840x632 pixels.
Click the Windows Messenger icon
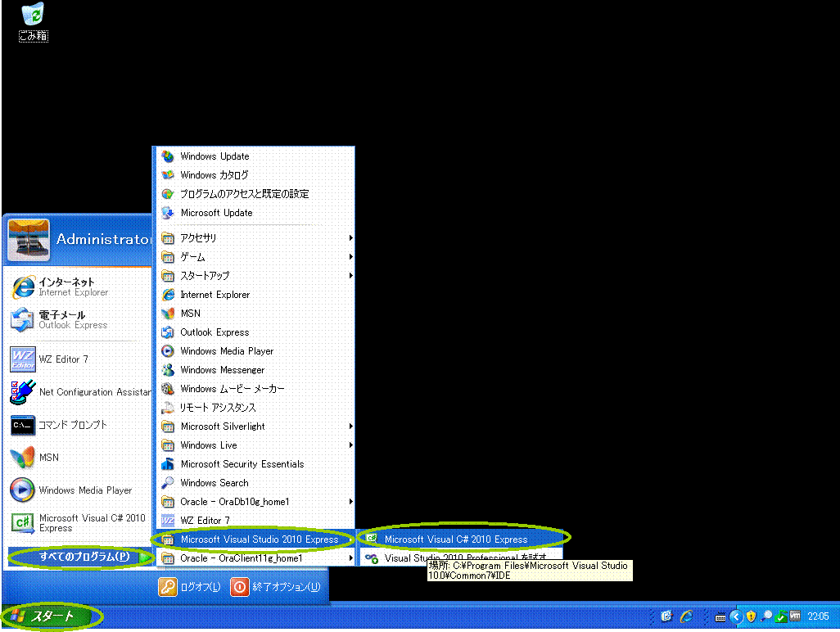point(168,369)
